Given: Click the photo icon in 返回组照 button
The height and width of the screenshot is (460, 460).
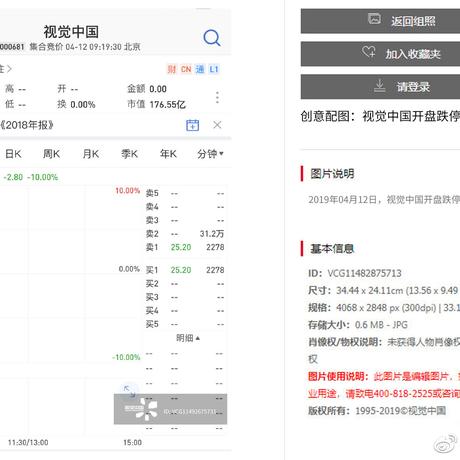Looking at the screenshot, I should (x=374, y=19).
